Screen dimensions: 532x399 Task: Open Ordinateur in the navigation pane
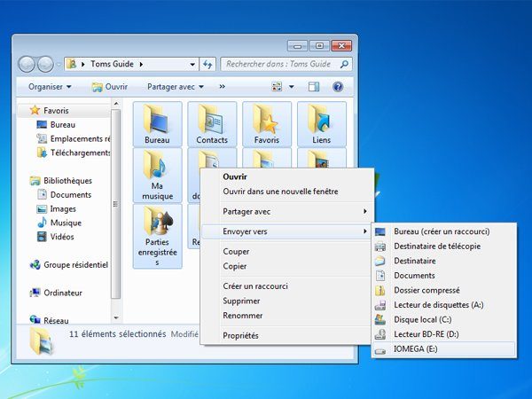pos(56,293)
